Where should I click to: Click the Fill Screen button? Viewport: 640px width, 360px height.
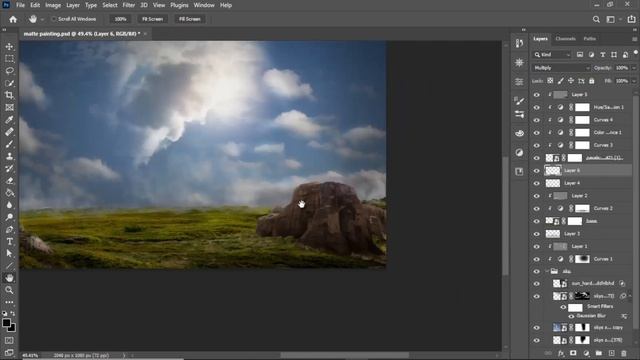(190, 19)
